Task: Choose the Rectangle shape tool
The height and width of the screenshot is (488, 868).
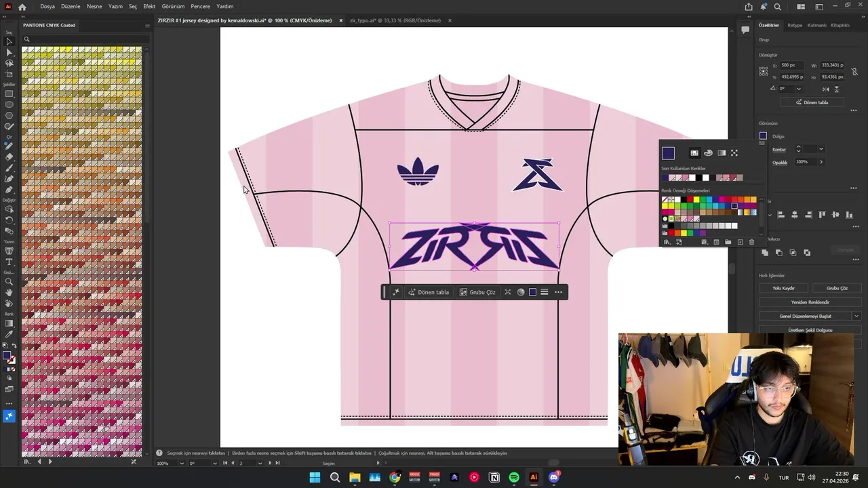Action: [x=9, y=94]
